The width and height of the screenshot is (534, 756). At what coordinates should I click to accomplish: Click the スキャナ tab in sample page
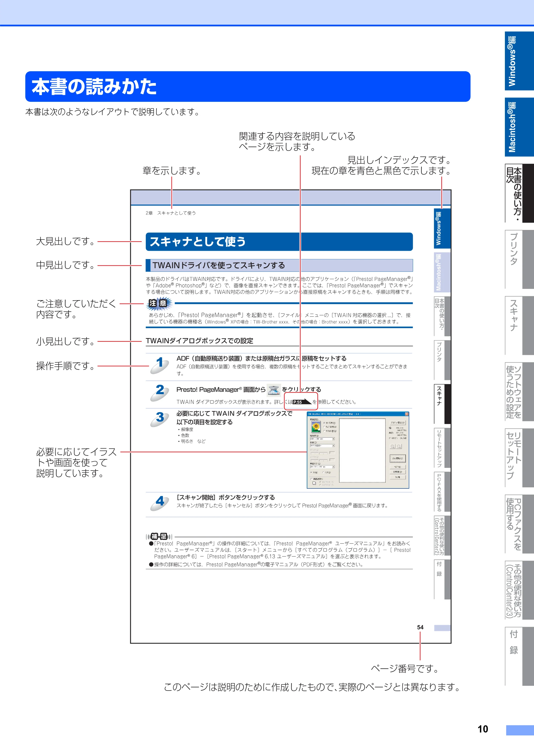click(x=442, y=404)
